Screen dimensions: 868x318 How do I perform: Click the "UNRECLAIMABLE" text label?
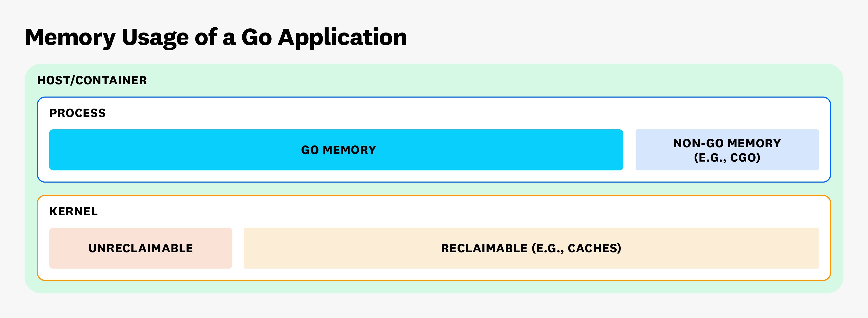click(140, 248)
